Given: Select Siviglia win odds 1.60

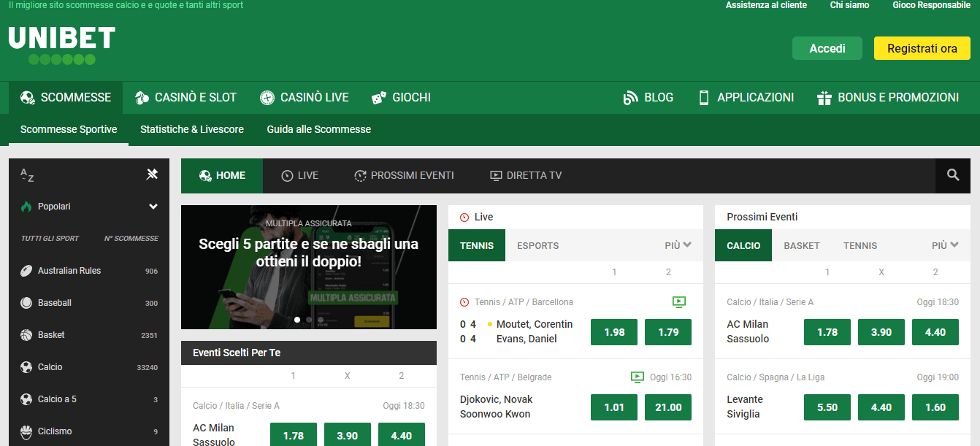Looking at the screenshot, I should pyautogui.click(x=935, y=407).
